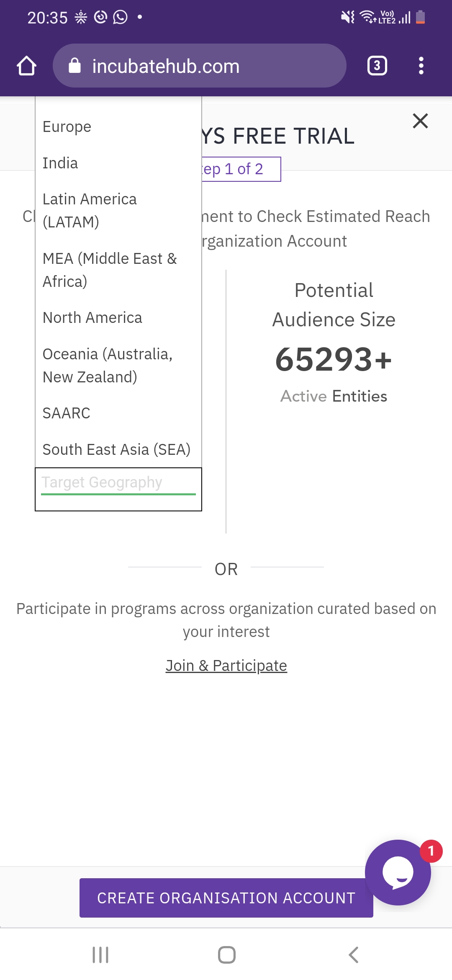The image size is (452, 980).
Task: Choose India in the dropdown list
Action: (60, 163)
